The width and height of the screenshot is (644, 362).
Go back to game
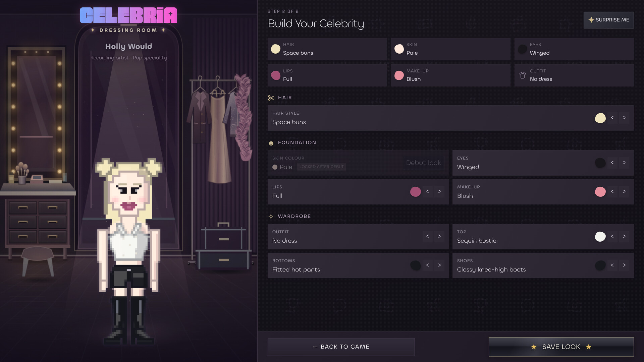(x=341, y=347)
